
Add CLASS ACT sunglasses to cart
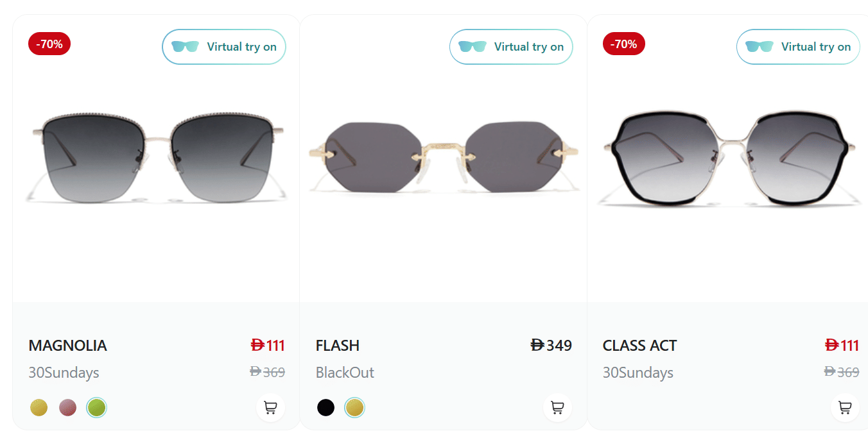click(x=844, y=407)
